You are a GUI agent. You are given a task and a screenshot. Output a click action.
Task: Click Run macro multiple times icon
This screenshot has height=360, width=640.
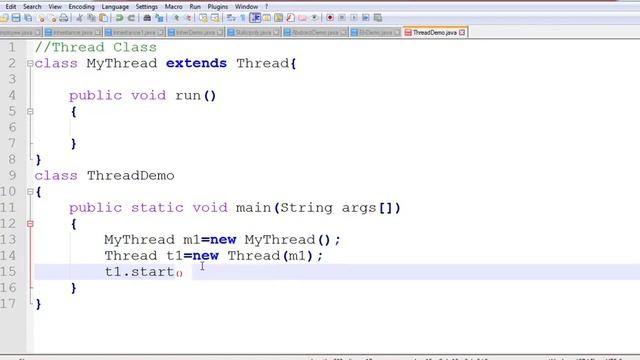(x=366, y=18)
